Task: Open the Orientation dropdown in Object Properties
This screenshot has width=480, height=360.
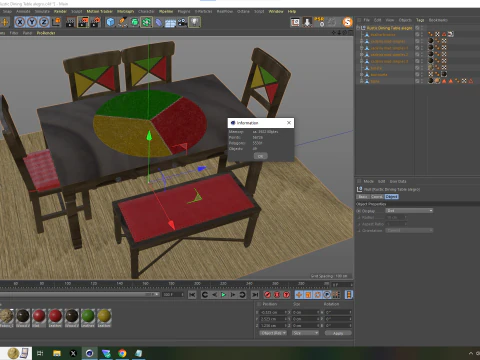Action: pyautogui.click(x=409, y=230)
